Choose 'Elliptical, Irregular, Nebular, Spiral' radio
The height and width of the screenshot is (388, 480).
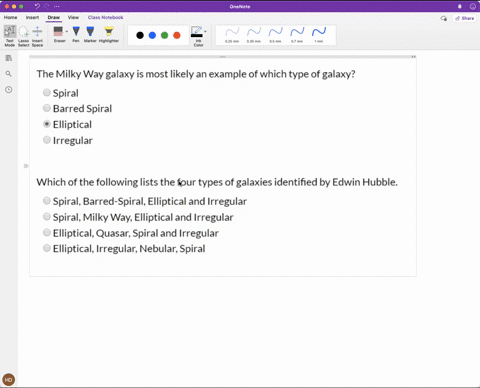[x=47, y=248]
